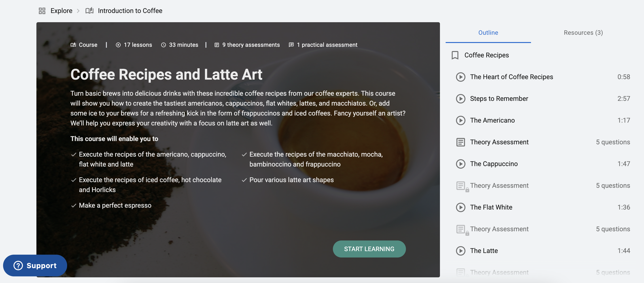Click play icon beside Steps to Remember
This screenshot has height=283, width=644.
pyautogui.click(x=461, y=99)
